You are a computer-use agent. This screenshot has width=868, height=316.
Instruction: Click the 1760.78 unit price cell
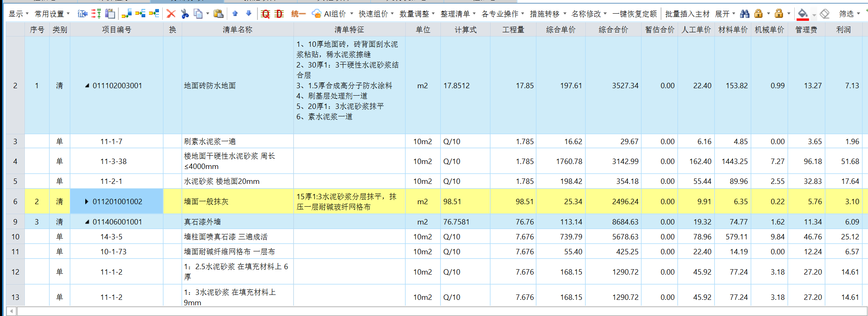click(x=561, y=162)
